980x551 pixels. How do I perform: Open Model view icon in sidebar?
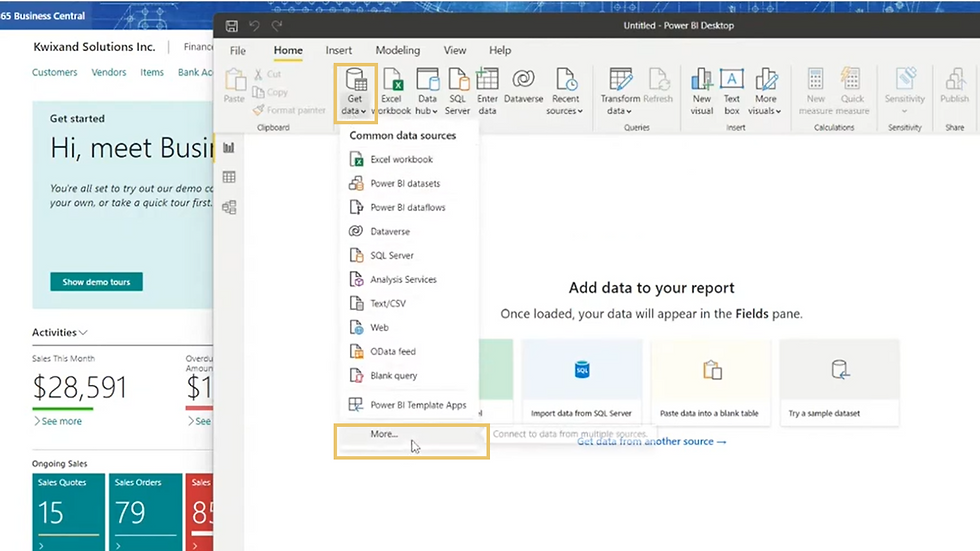(x=229, y=207)
